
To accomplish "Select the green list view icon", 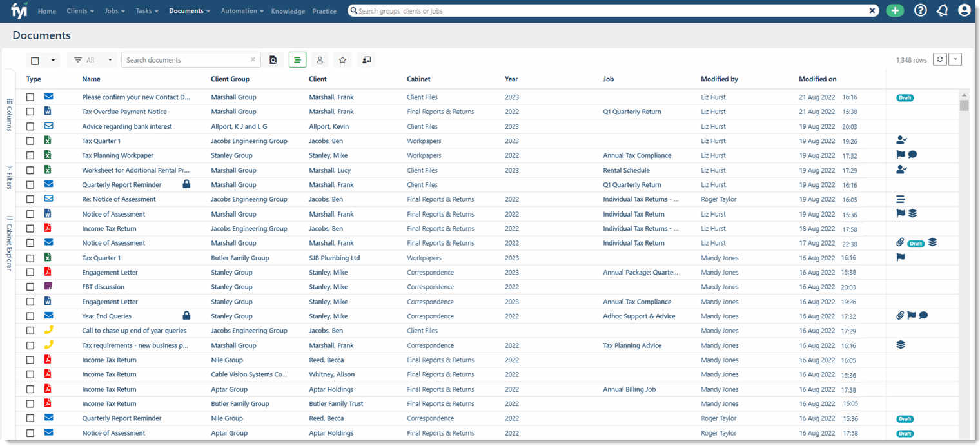I will click(x=297, y=59).
